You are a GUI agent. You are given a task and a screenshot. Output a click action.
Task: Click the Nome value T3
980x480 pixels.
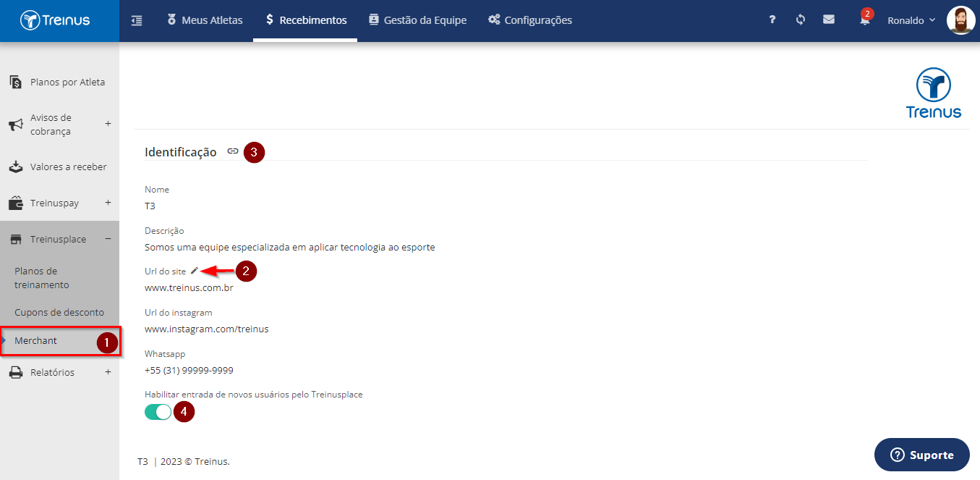click(x=150, y=206)
